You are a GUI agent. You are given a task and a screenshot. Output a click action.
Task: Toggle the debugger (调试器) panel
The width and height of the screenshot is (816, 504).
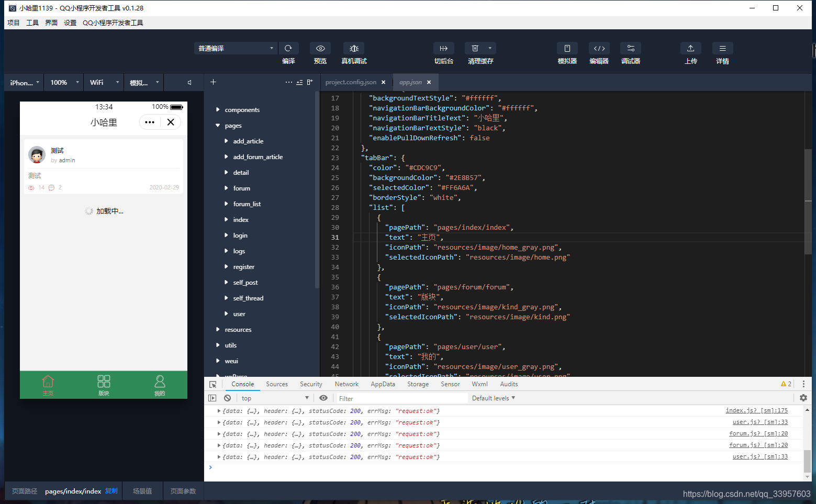[631, 48]
